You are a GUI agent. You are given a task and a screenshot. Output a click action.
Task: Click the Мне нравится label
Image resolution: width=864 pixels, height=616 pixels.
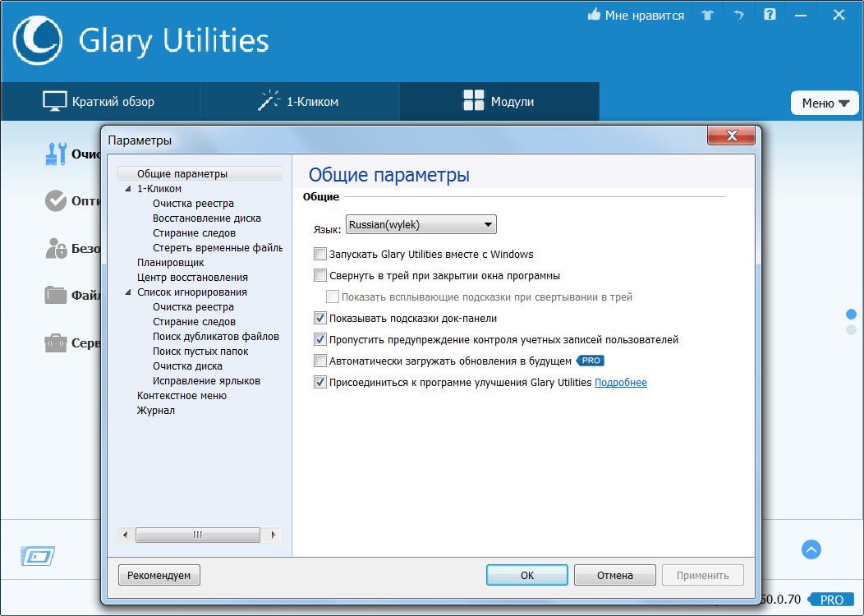(x=645, y=16)
